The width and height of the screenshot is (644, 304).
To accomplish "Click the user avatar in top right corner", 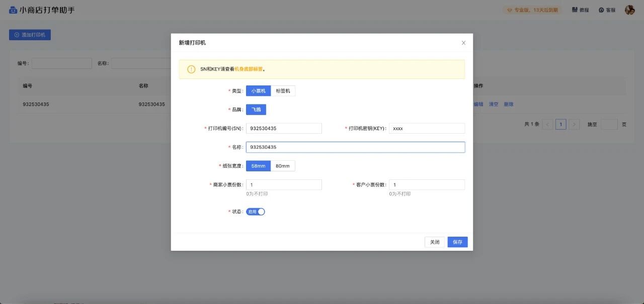I will pyautogui.click(x=629, y=10).
